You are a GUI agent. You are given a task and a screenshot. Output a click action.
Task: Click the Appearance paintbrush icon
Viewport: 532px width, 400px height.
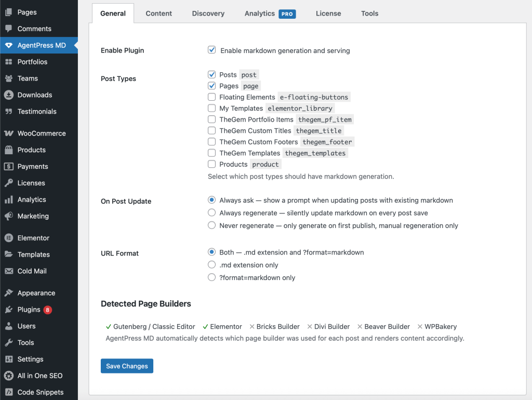click(x=9, y=293)
